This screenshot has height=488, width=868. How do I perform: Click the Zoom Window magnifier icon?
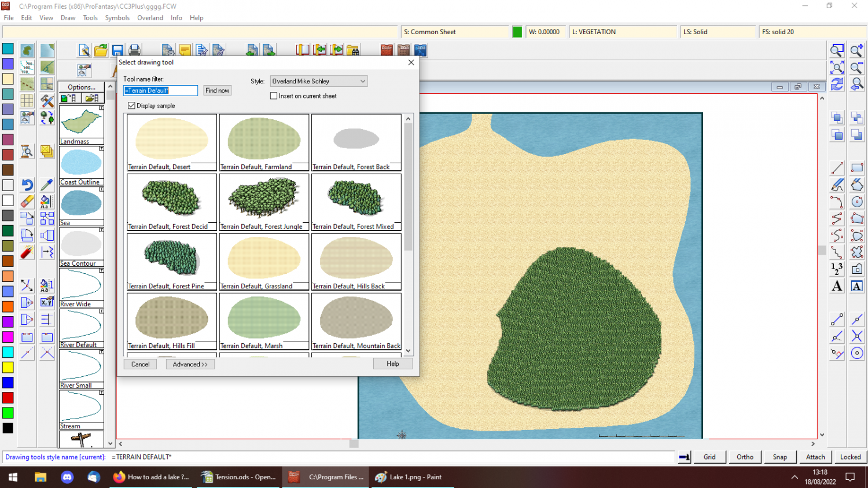pos(837,51)
